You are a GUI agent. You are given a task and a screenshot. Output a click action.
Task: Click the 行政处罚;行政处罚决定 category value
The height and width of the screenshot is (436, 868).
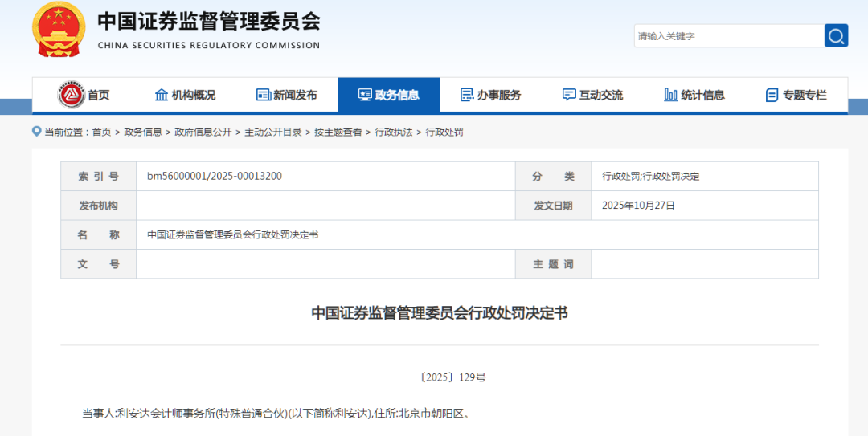(651, 177)
